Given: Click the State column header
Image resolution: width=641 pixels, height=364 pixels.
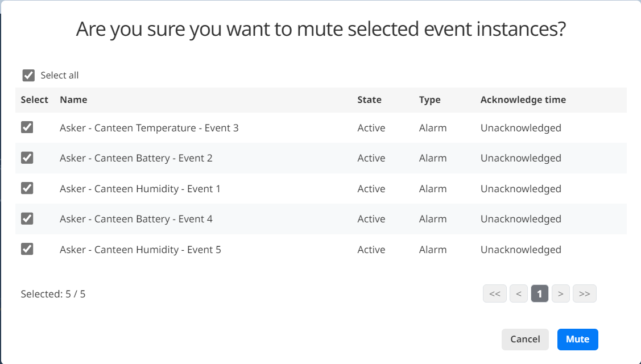Looking at the screenshot, I should click(x=370, y=100).
